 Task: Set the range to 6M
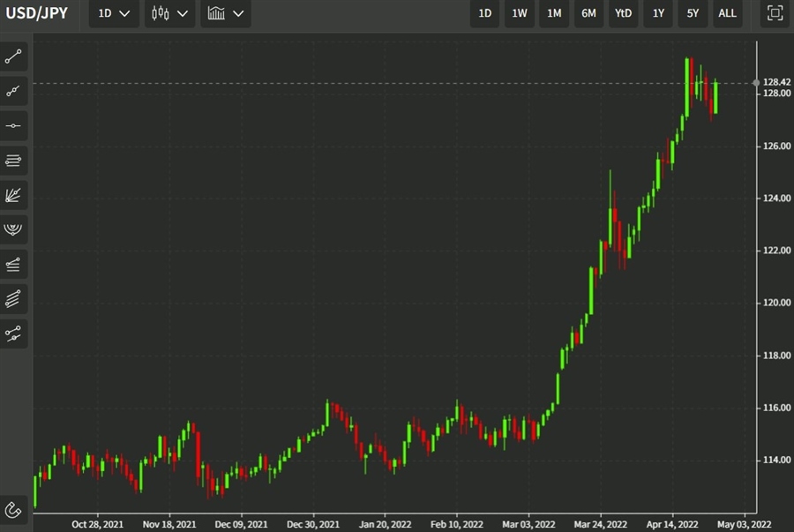588,13
